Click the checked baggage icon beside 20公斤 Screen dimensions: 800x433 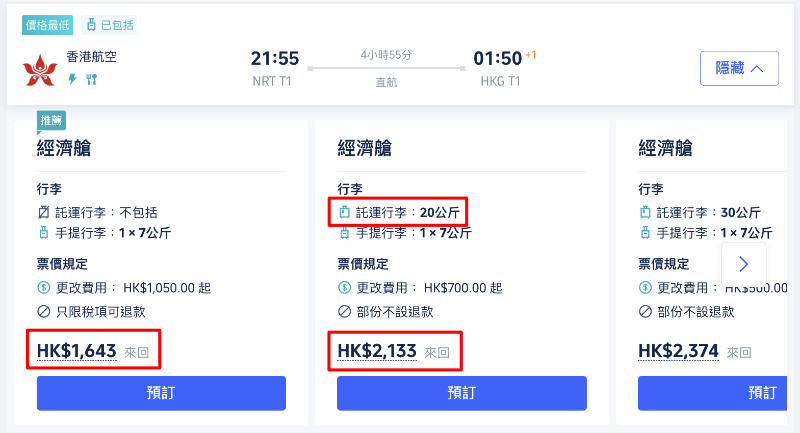point(344,212)
